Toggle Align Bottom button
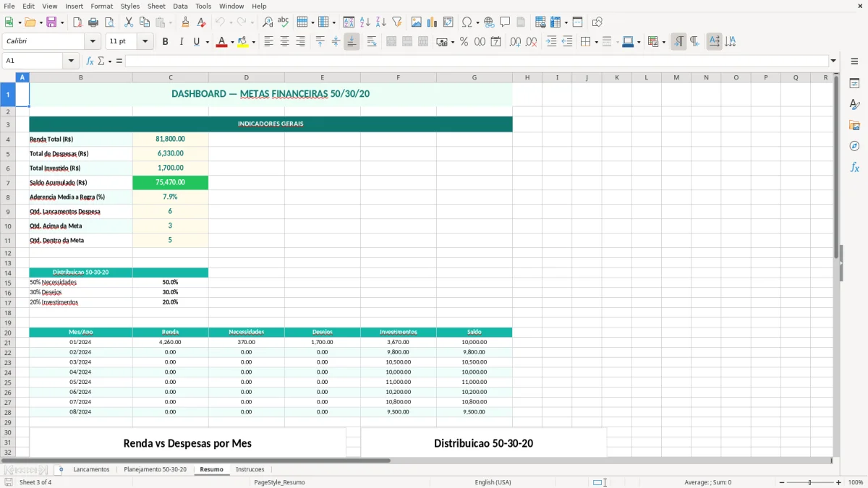Screen dimensions: 868x488 coord(352,42)
